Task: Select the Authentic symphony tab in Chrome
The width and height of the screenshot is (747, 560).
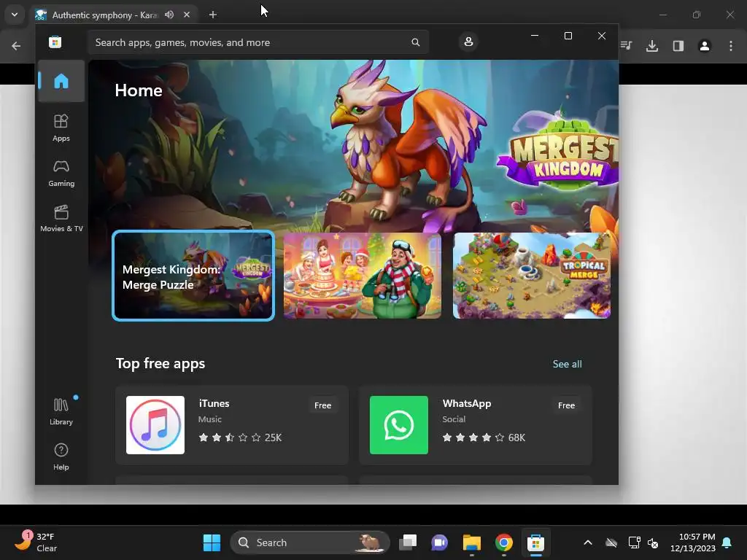Action: pyautogui.click(x=104, y=15)
